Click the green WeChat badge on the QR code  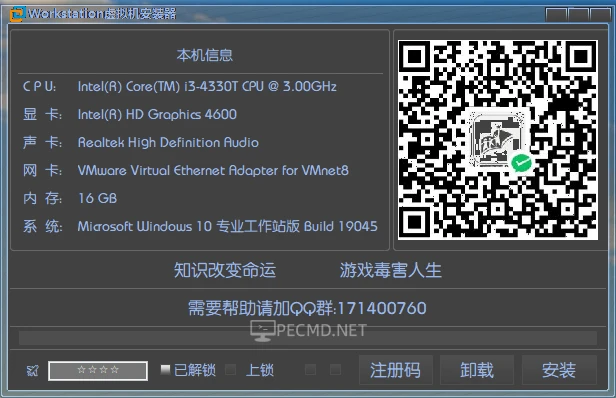click(x=521, y=163)
